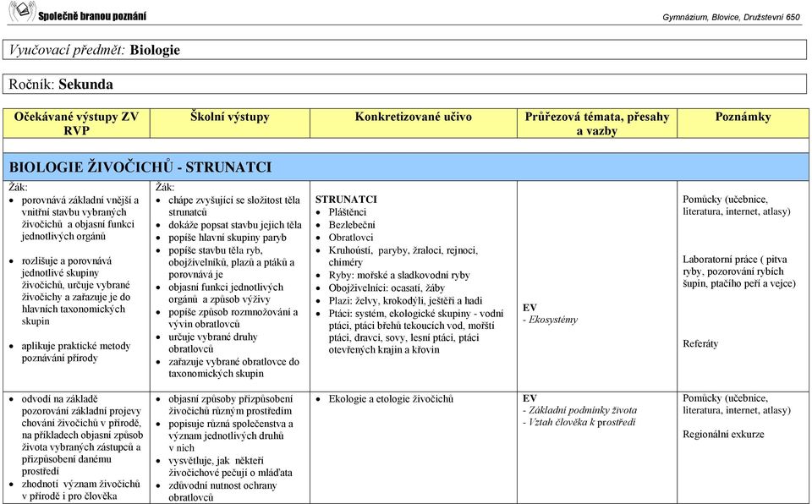
Task: Click the Společně branou poznání logo icon
Action: click(x=22, y=11)
